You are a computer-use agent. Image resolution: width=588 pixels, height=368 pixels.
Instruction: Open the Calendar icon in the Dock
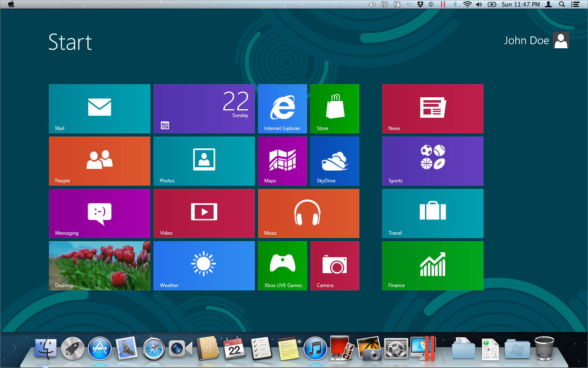[x=234, y=349]
